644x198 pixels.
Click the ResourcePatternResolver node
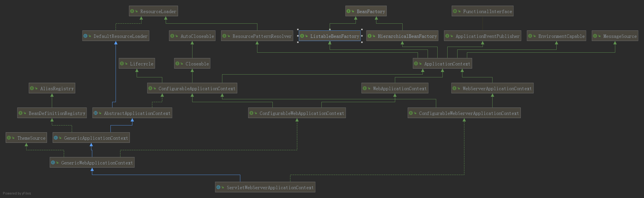[257, 36]
